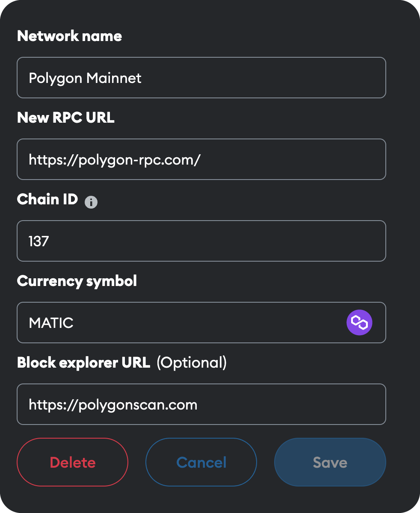Click the Chain ID info icon

(91, 202)
